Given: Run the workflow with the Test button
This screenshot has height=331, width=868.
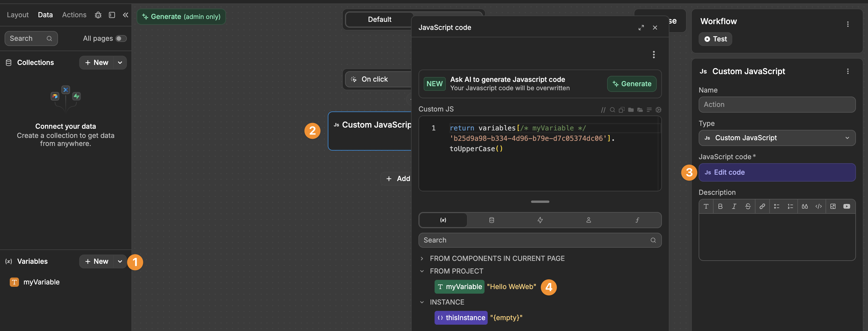Looking at the screenshot, I should click(x=715, y=39).
